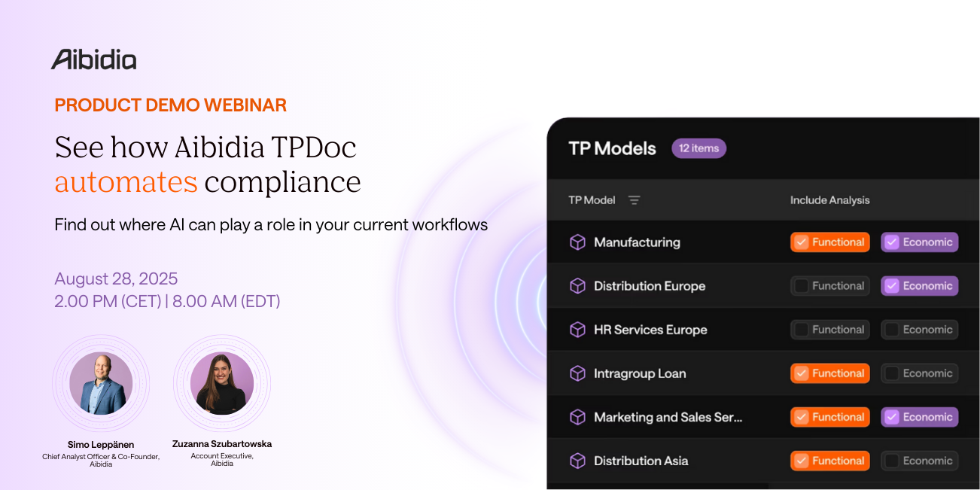Click the cube icon beside HR Services Europe

point(577,330)
